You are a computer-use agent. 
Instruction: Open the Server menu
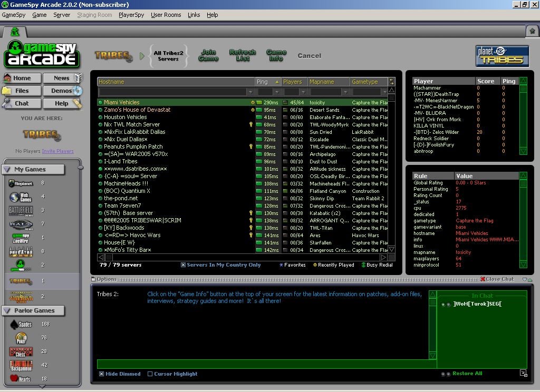[x=62, y=15]
